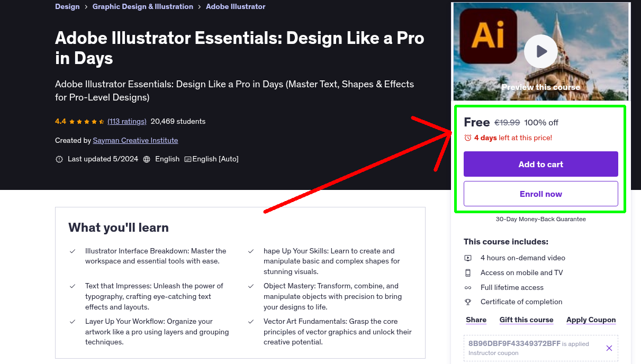Click the first breadcrumb chevron separator

point(86,6)
